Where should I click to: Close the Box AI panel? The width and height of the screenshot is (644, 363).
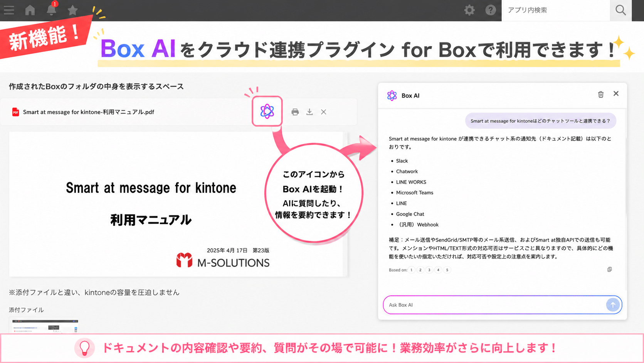(x=616, y=94)
